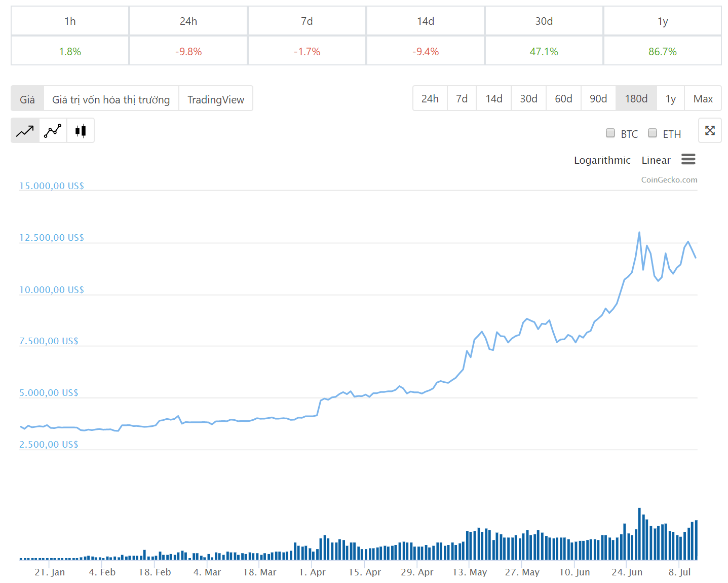This screenshot has height=583, width=728.
Task: Click the 1h change value 1.8%
Action: tap(70, 51)
